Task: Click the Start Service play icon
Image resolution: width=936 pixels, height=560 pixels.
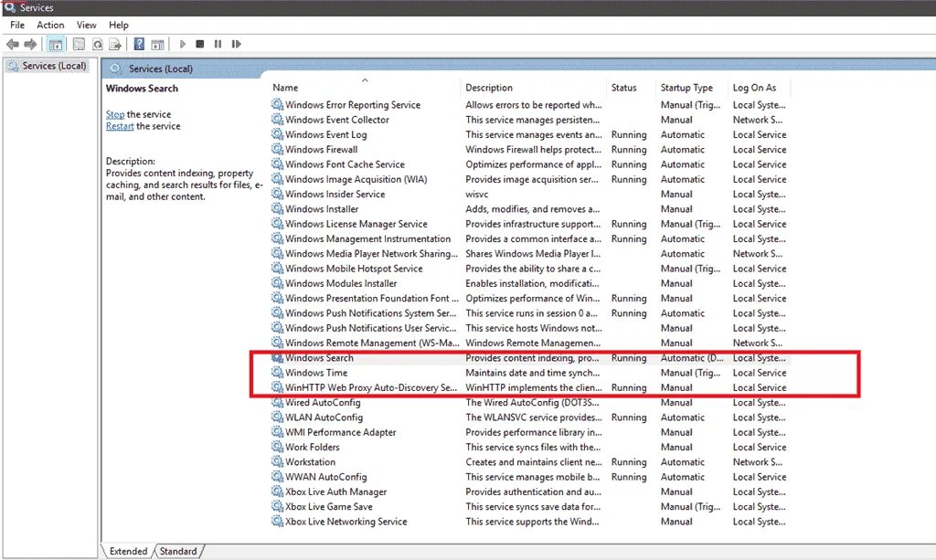Action: pos(181,44)
